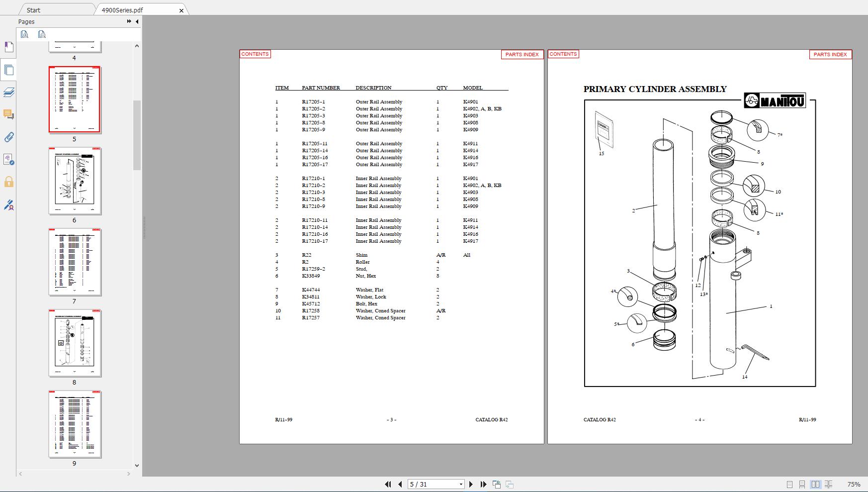Screen dimensions: 868x492
Task: Click the CONTENTS link on the parts list page
Action: 255,54
